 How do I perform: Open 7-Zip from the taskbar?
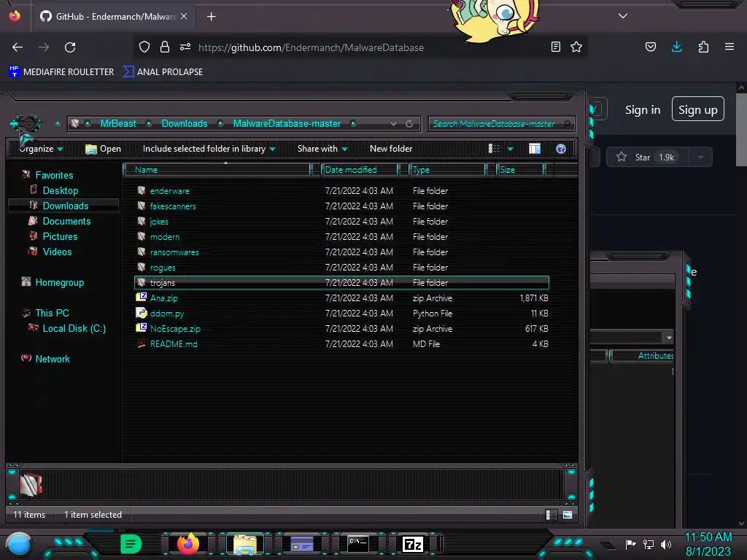click(413, 544)
